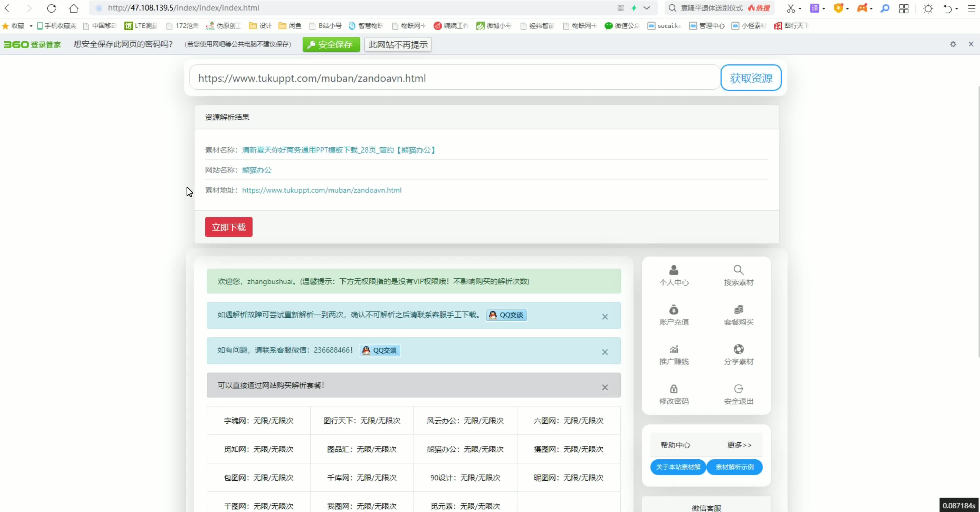
Task: Click the 获取资源 button
Action: (x=751, y=78)
